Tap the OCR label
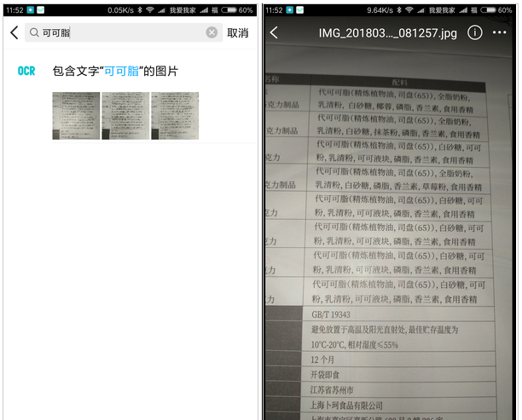Viewport: 522px width, 420px height. point(26,71)
